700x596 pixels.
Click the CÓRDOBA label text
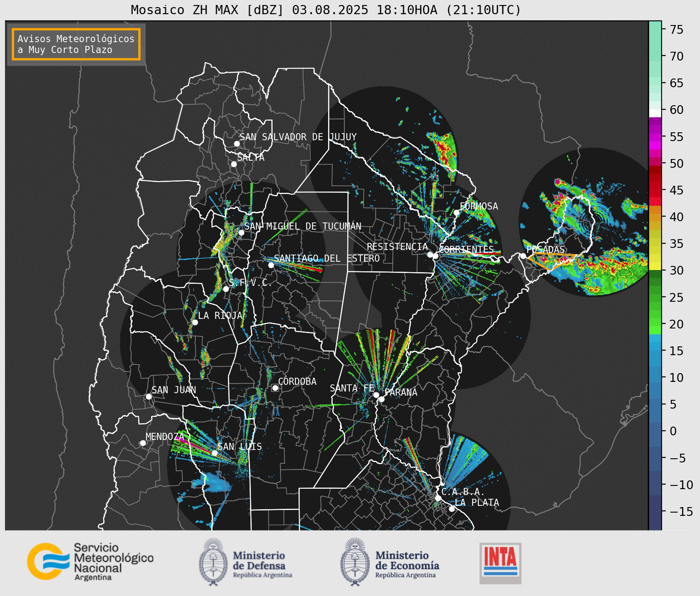(297, 381)
